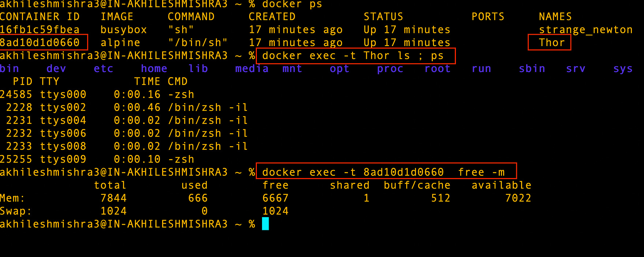Viewport: 644px width, 257px height.
Task: Click the 'root' directory entry
Action: pos(437,68)
